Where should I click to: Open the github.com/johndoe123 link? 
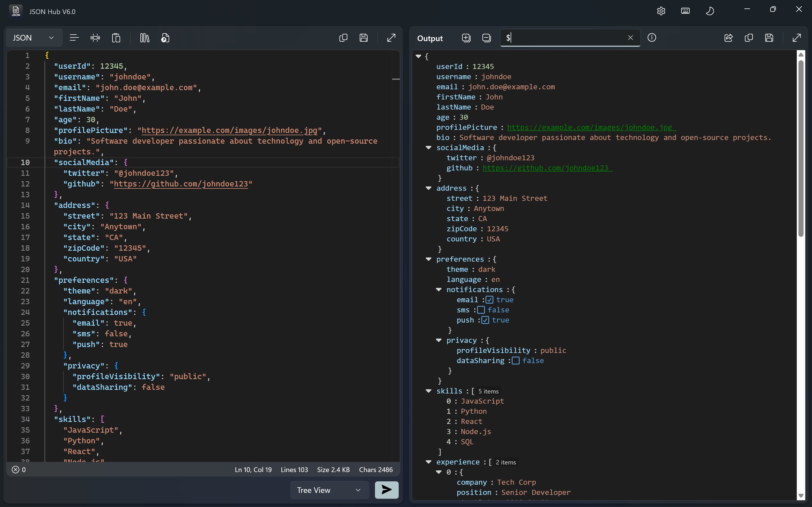(x=547, y=168)
